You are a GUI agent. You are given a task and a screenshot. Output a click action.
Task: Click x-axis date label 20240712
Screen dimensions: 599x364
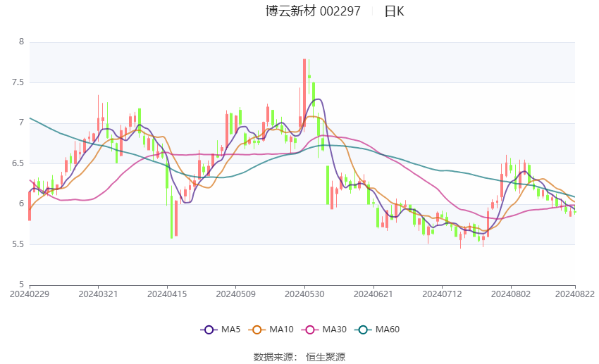click(x=442, y=294)
